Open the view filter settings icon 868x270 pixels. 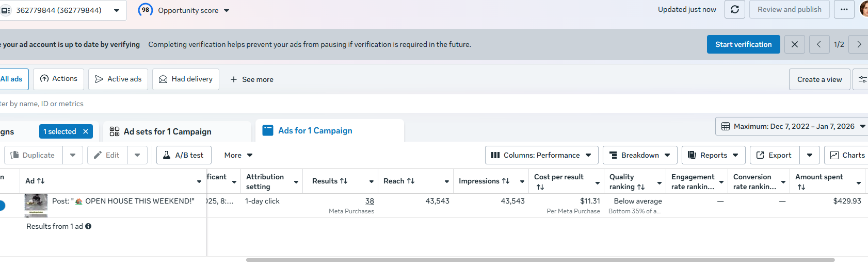862,79
